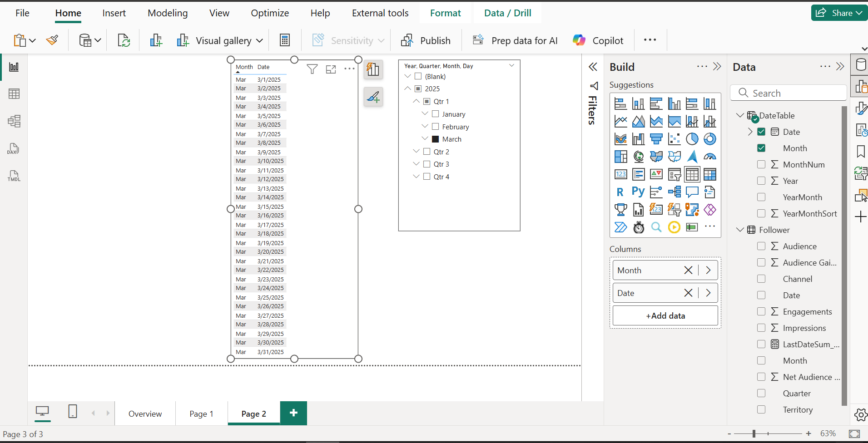
Task: Select the R script visual icon
Action: click(x=620, y=192)
